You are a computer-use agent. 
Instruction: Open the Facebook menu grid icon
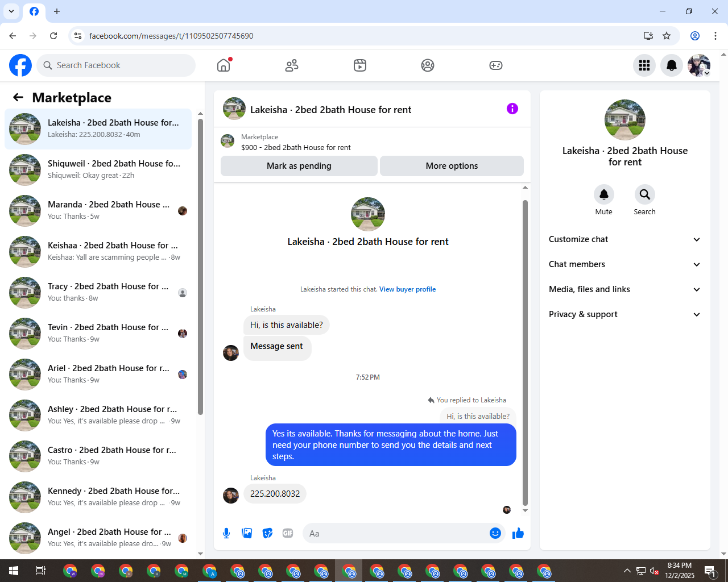click(x=644, y=65)
